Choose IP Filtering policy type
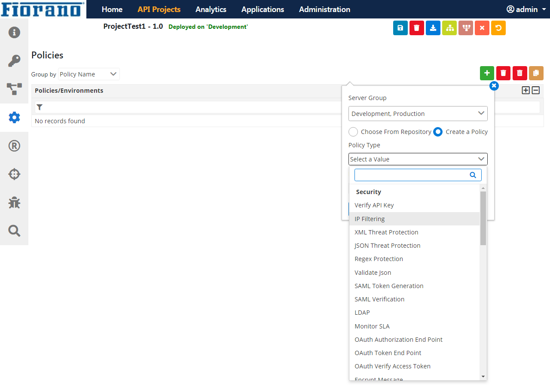550x392 pixels. click(415, 219)
